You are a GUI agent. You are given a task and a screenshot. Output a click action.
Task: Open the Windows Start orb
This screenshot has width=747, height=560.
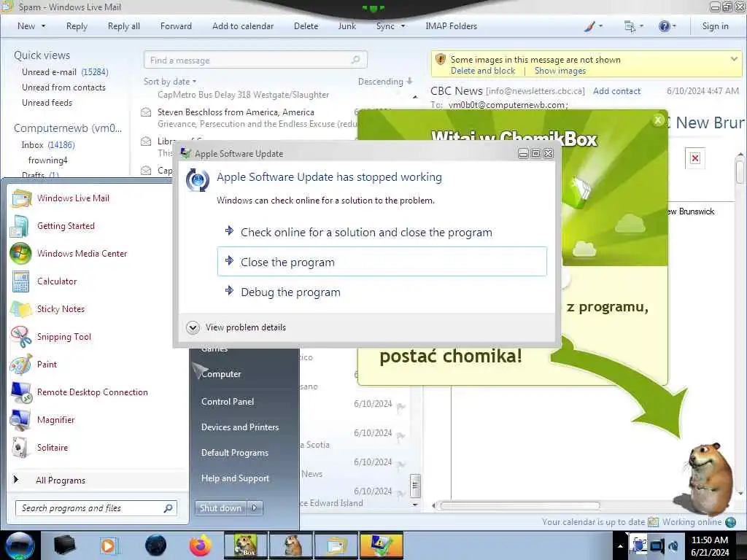click(20, 545)
